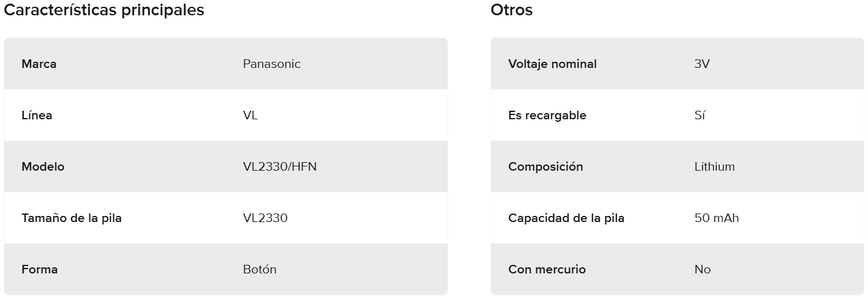Click the "VL" line value
868x304 pixels.
tap(250, 115)
